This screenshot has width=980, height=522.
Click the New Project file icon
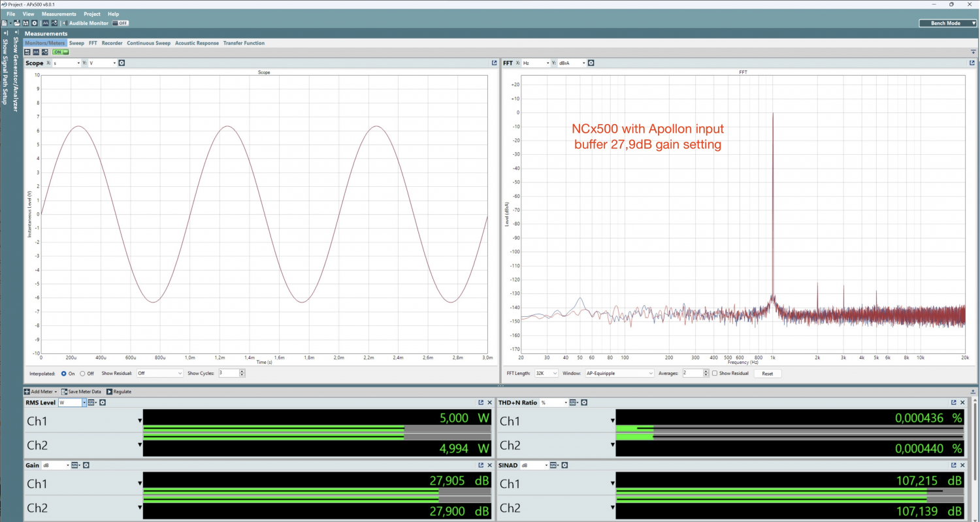4,23
